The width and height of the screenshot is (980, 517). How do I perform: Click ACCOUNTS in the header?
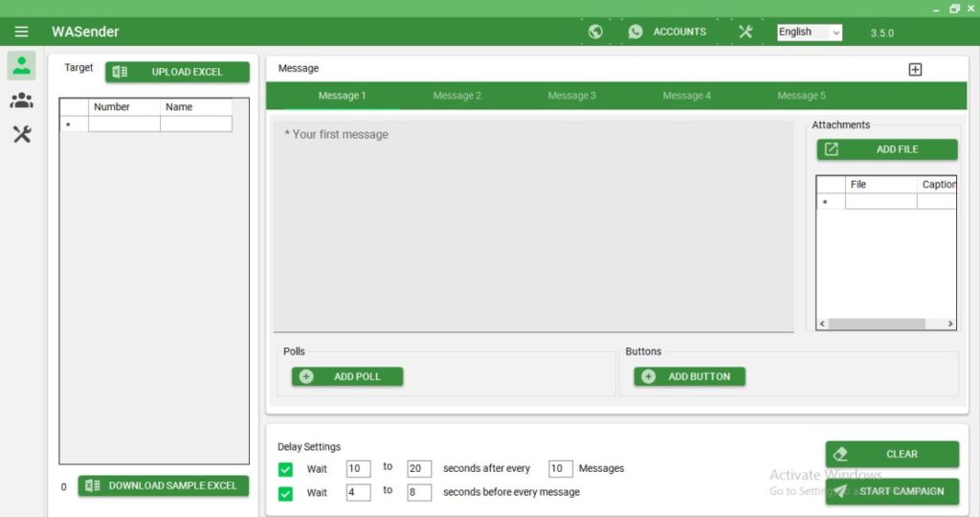(x=679, y=32)
